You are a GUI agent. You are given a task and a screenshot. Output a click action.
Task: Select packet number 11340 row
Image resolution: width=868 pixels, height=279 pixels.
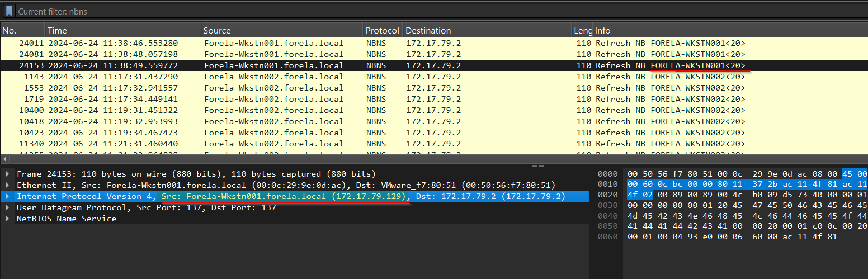tap(280, 144)
